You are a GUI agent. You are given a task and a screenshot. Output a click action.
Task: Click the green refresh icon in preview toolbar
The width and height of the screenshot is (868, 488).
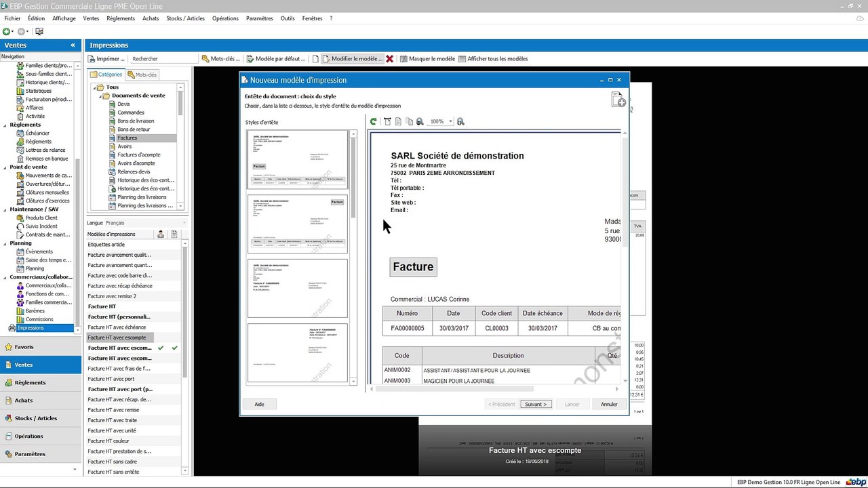click(373, 121)
